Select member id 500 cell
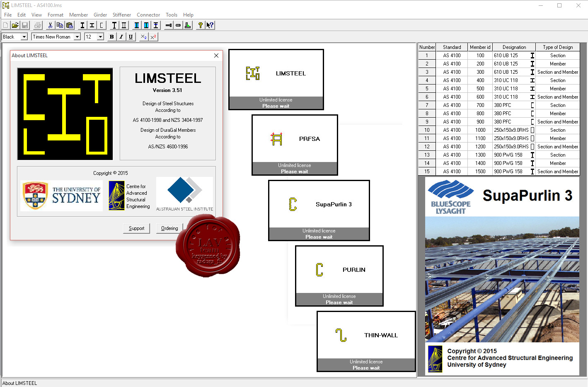588x387 pixels. click(480, 89)
